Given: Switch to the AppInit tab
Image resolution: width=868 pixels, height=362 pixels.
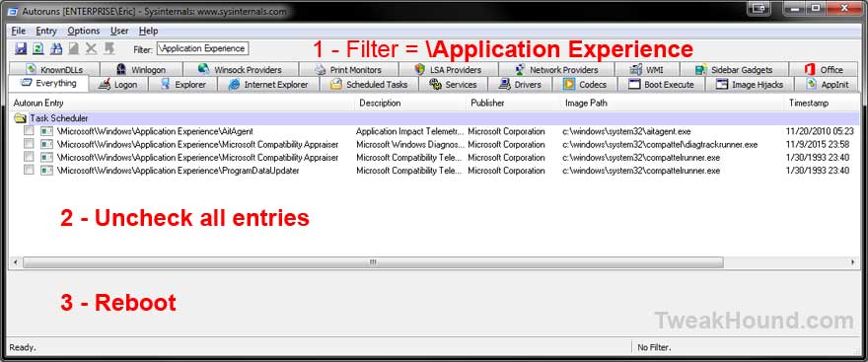Looking at the screenshot, I should [827, 85].
